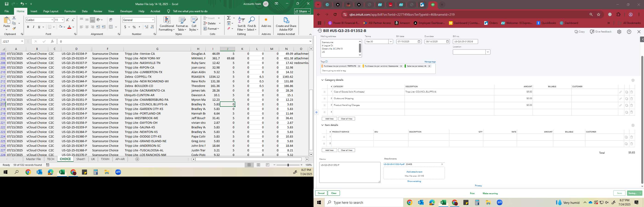Screen dimensions: 644x207
Task: Click the Undo arrow in Excel
Action: click(x=22, y=4)
